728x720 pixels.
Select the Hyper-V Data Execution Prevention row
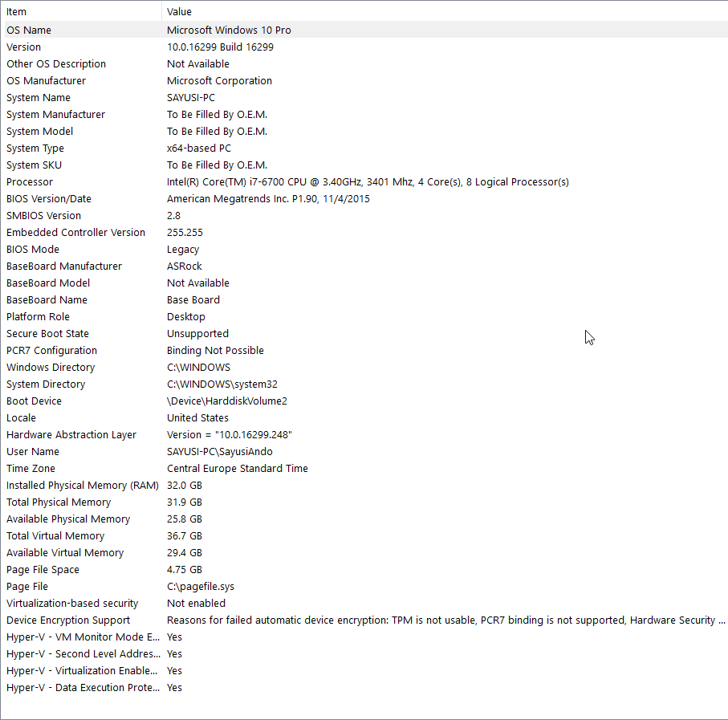click(366, 688)
